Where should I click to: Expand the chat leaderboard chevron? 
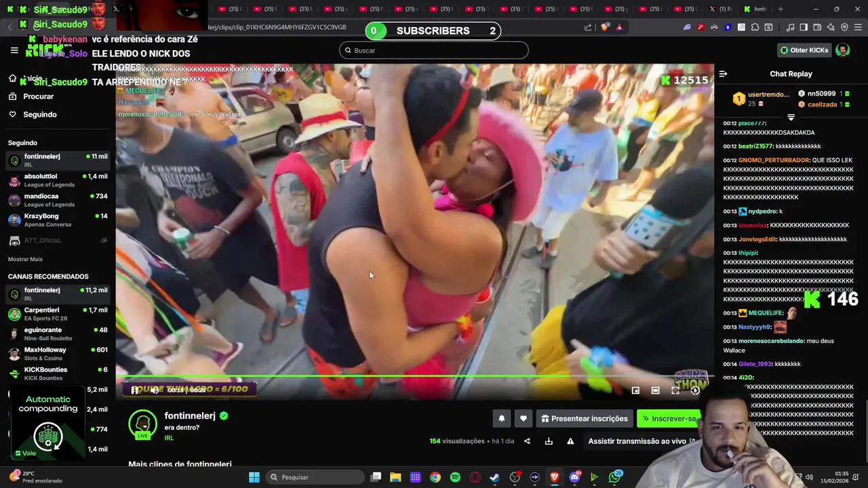click(x=791, y=117)
